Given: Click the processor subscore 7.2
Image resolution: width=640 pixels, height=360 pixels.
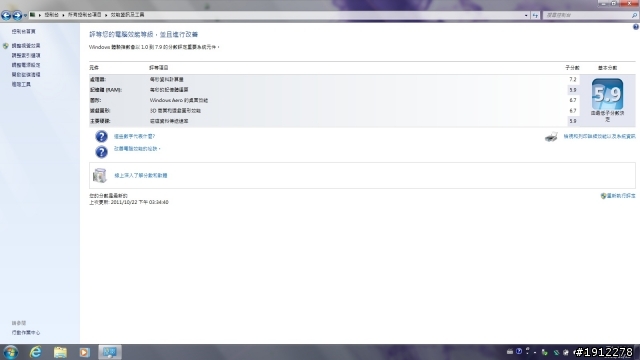Looking at the screenshot, I should click(x=573, y=80).
